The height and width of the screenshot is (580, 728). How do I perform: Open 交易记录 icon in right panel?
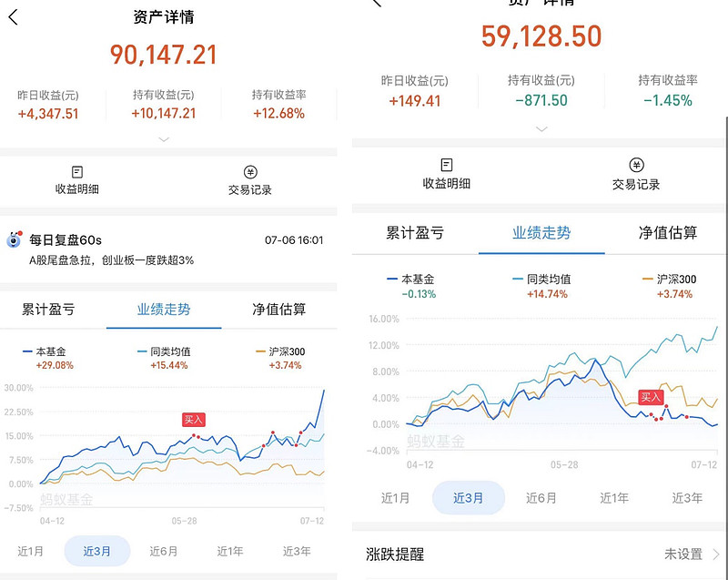(x=636, y=165)
